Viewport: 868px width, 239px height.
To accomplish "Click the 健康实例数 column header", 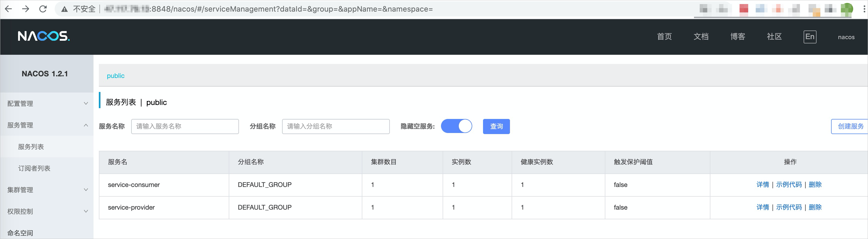I will tap(537, 162).
